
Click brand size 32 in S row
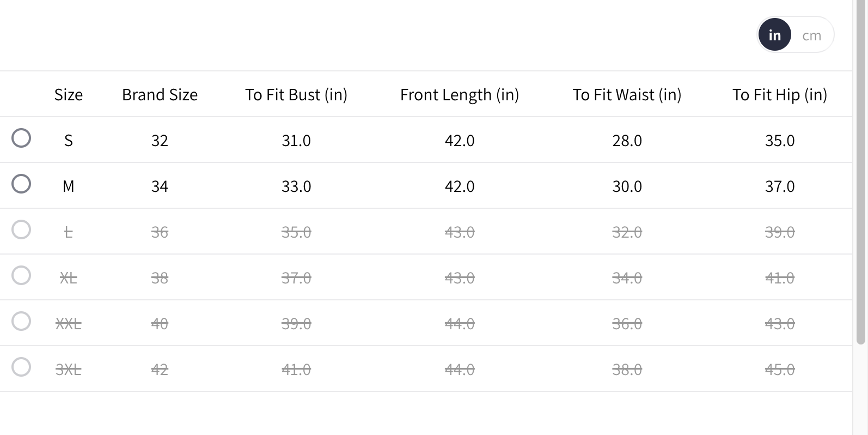(x=160, y=141)
